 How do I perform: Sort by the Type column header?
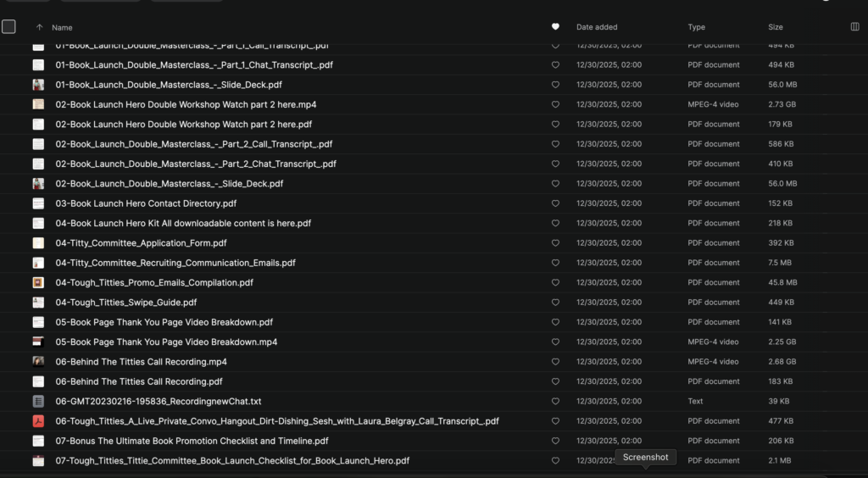(x=697, y=27)
